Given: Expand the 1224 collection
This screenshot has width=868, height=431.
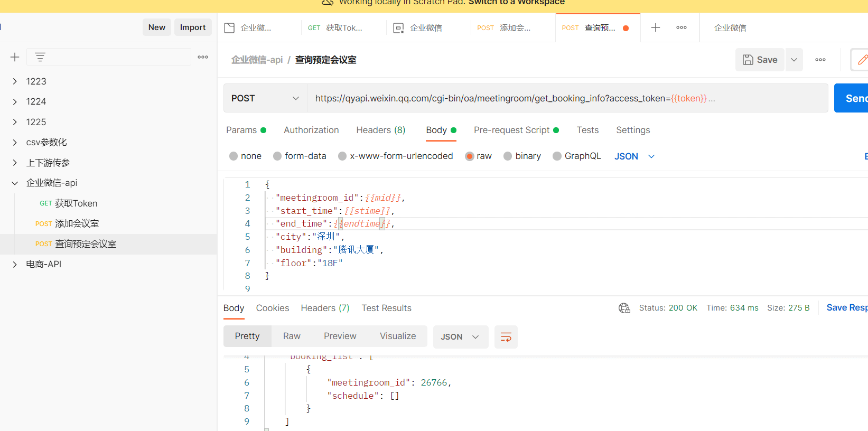Looking at the screenshot, I should [x=15, y=101].
